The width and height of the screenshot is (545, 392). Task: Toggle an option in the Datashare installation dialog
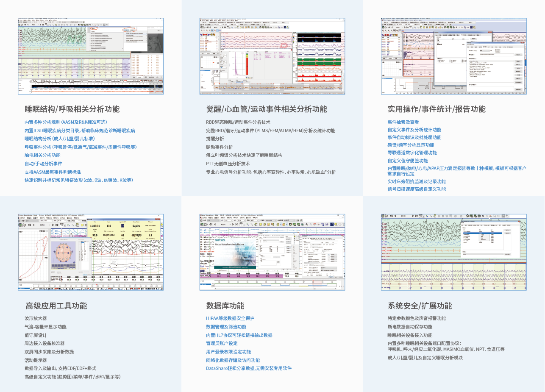coord(261,256)
